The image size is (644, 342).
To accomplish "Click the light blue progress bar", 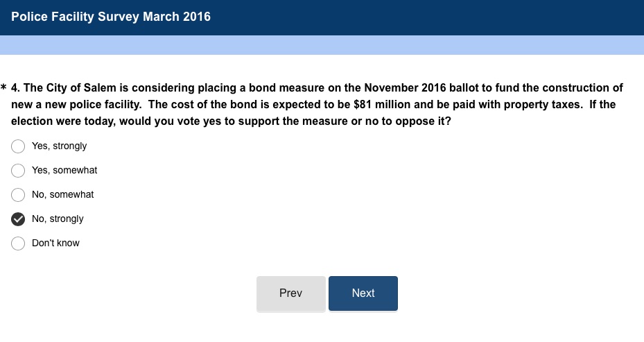I will coord(322,45).
